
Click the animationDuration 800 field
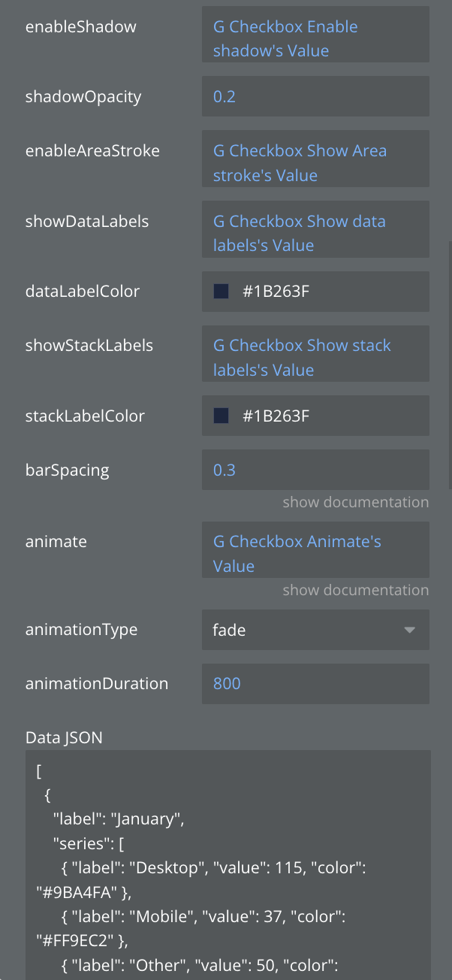click(x=315, y=684)
